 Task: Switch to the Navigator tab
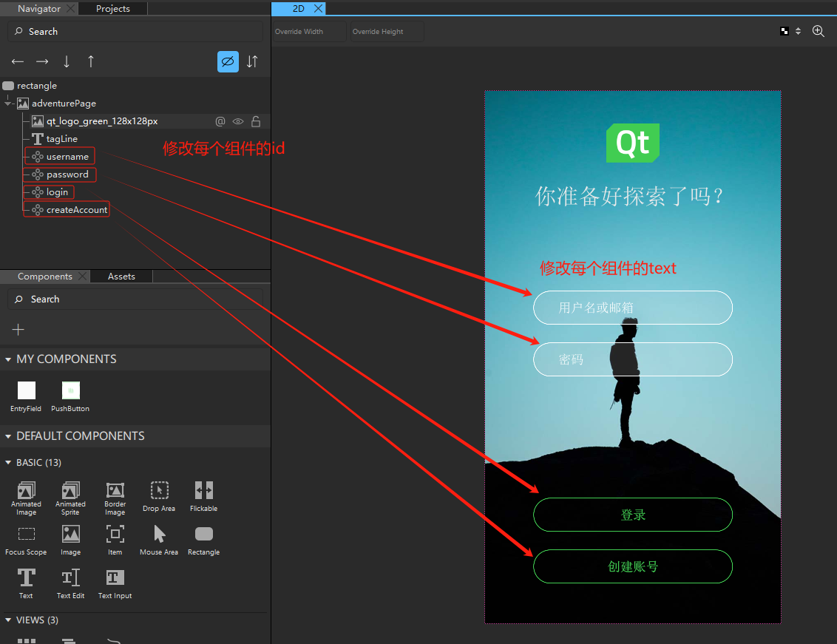(39, 9)
